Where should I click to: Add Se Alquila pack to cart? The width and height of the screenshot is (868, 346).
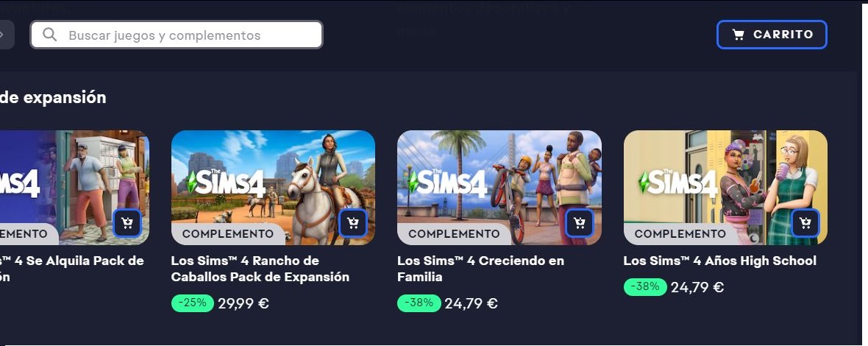(x=127, y=223)
